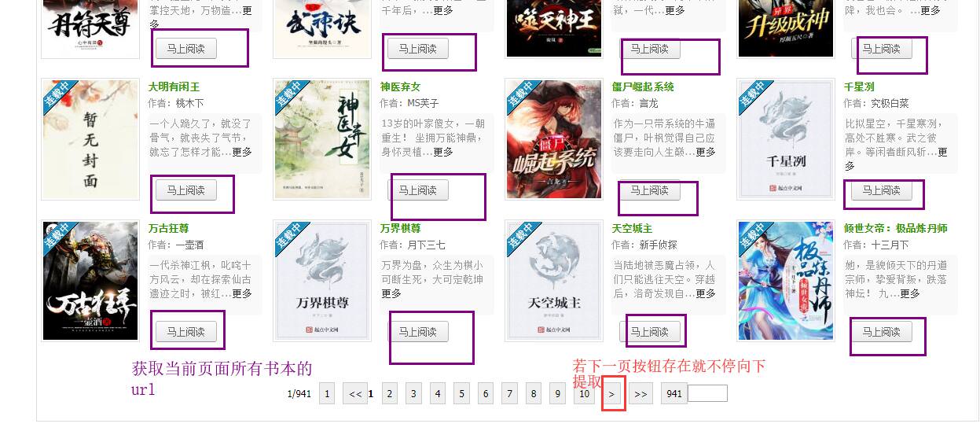Viewport: 980px width, 431px height.
Task: Start reading 天空城主 via 马上阅读
Action: click(649, 332)
